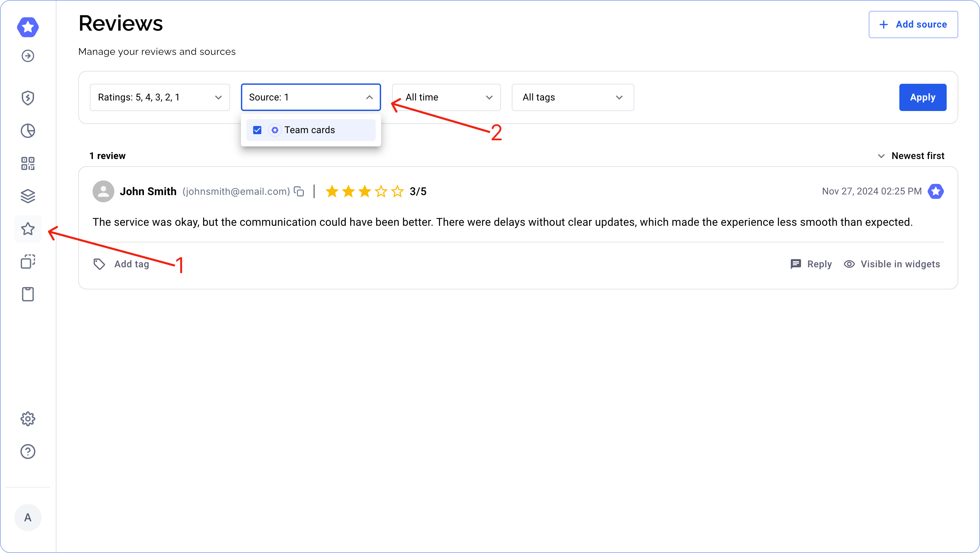This screenshot has height=553, width=980.
Task: Open the clipboard icon in sidebar
Action: click(x=28, y=294)
